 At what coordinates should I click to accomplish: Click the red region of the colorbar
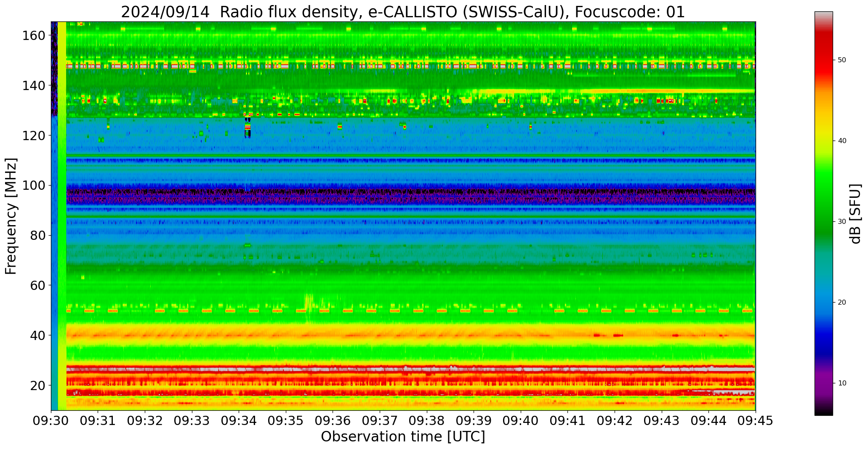click(823, 59)
